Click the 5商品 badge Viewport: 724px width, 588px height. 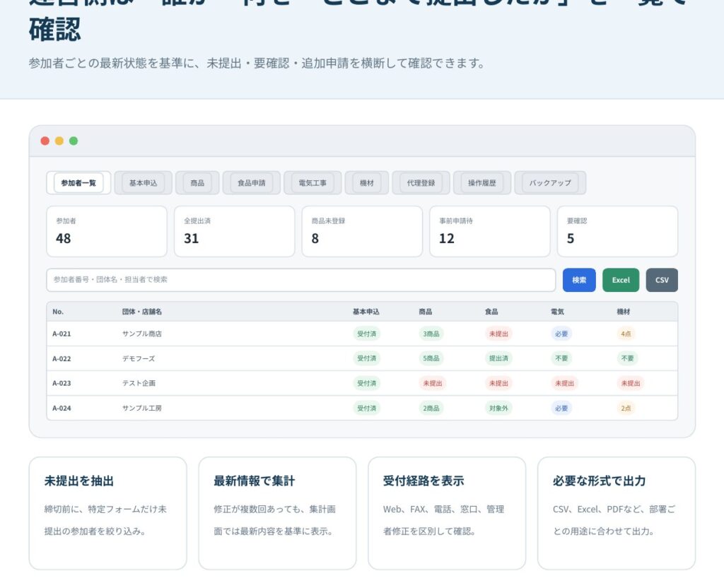point(431,358)
